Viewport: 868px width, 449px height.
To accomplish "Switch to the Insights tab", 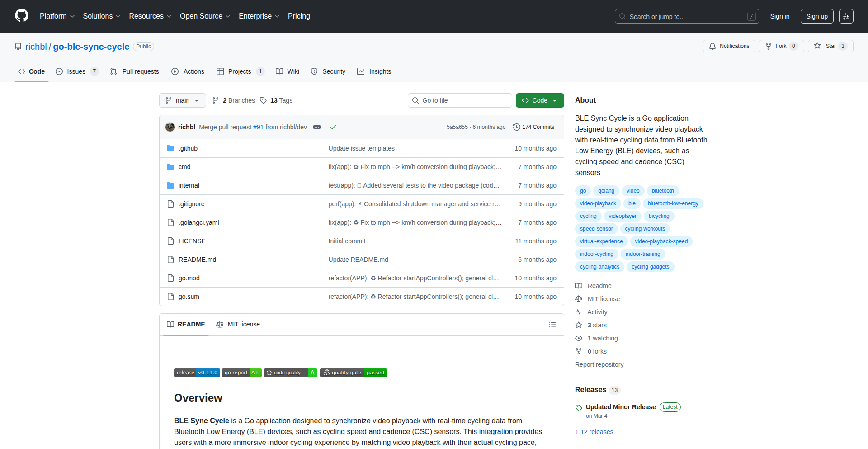I will [374, 71].
